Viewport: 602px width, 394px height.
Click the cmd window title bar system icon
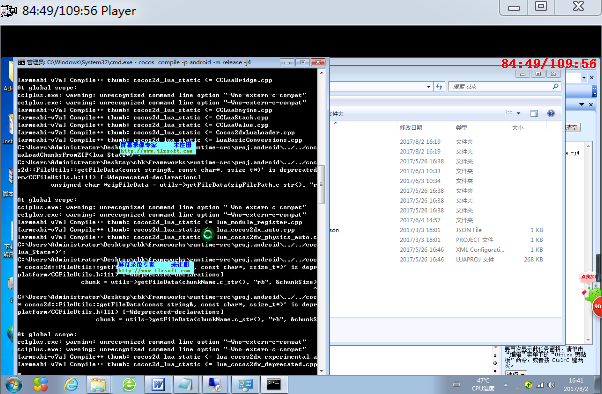[x=22, y=62]
